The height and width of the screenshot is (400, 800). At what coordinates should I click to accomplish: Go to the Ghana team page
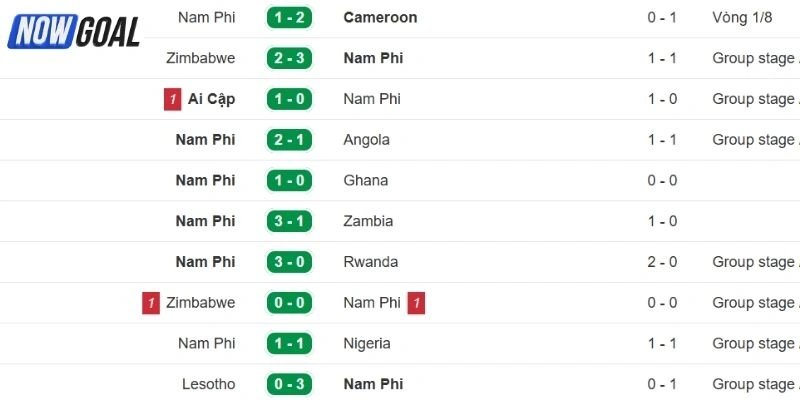coord(365,181)
